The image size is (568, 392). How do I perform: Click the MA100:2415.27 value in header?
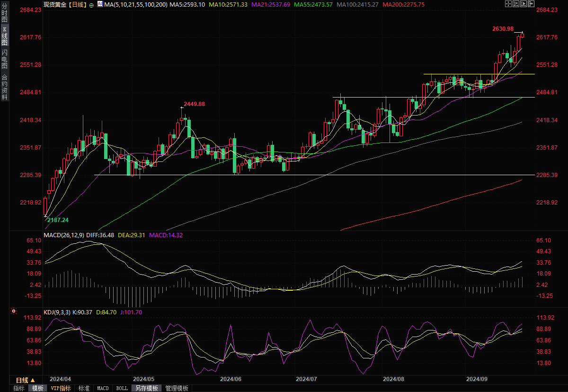(357, 4)
